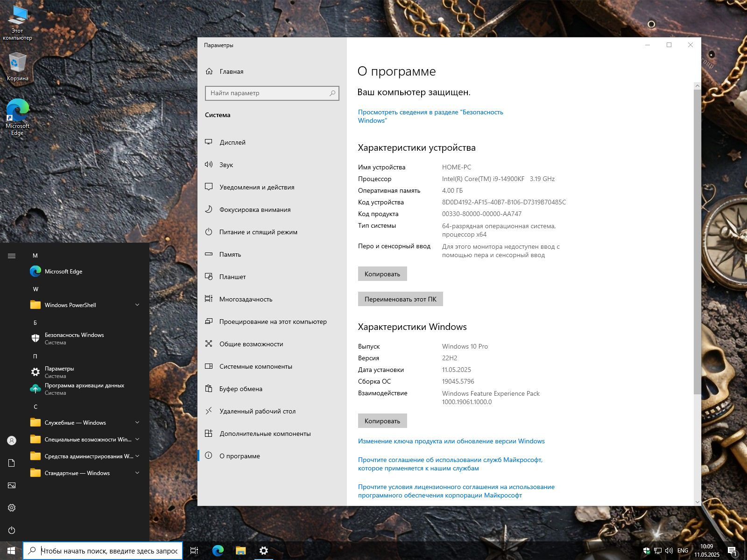Open Windows Security tray icon
This screenshot has height=560, width=747.
coord(647,551)
